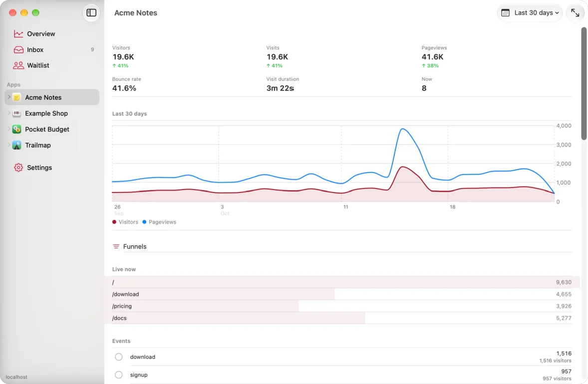Open the Inbox tray icon
The width and height of the screenshot is (588, 384).
tap(18, 49)
